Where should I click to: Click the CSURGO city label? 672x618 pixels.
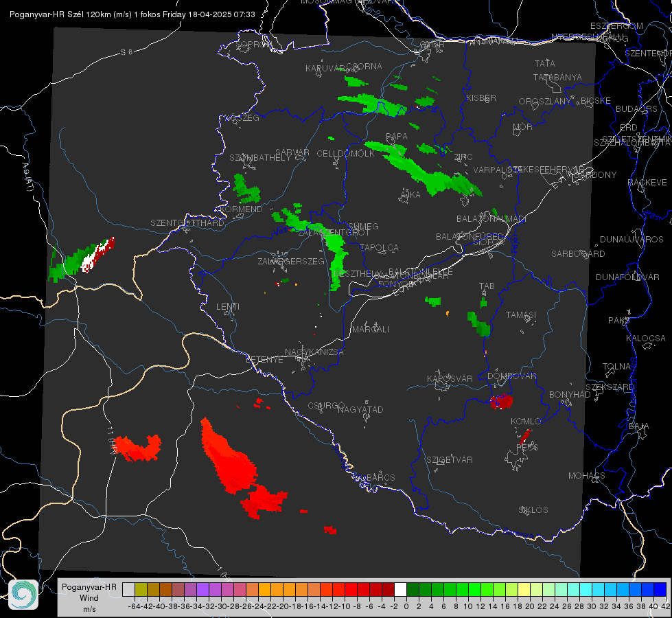pyautogui.click(x=326, y=405)
